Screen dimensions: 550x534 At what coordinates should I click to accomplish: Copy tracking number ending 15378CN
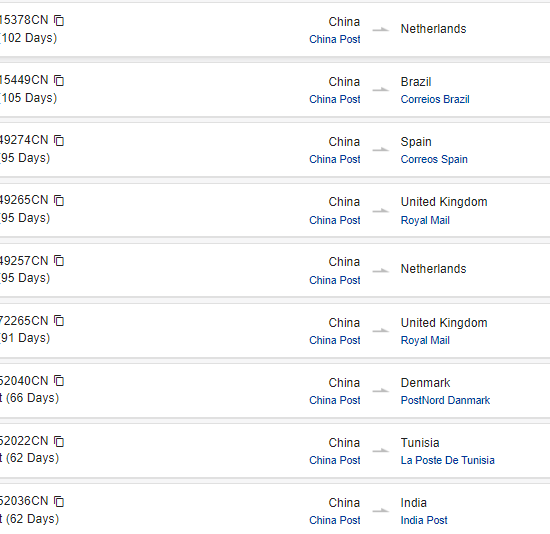(59, 21)
